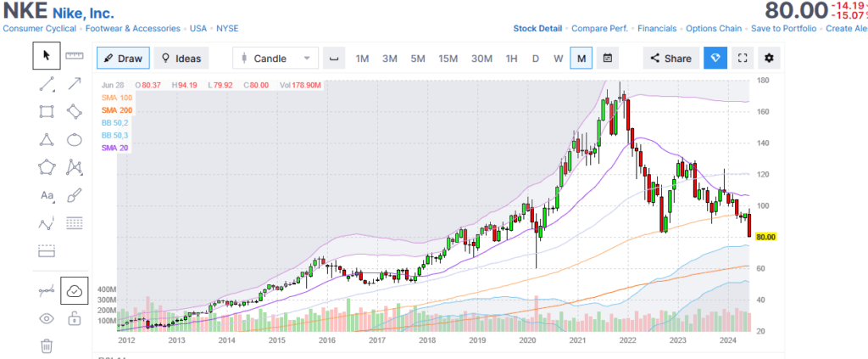868x359 pixels.
Task: Open the Financials link
Action: point(657,28)
